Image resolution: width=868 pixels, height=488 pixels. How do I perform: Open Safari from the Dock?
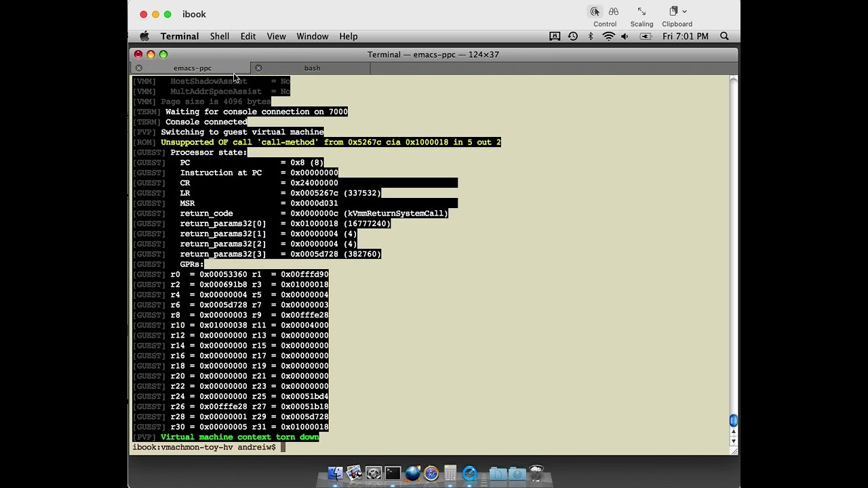point(431,473)
